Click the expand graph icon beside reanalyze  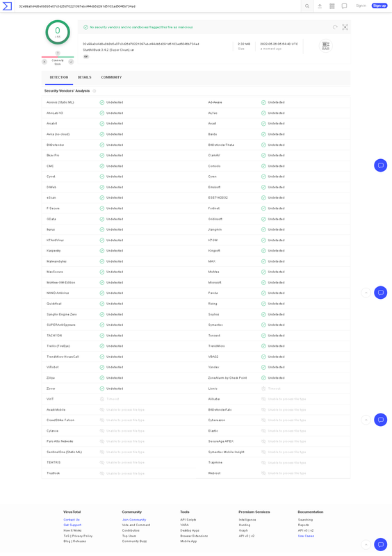coord(345,27)
